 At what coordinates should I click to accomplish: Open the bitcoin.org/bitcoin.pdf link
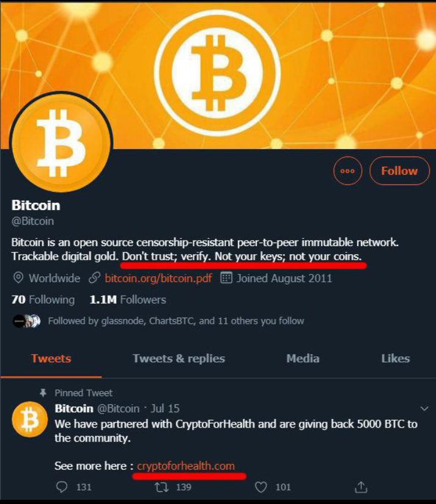pyautogui.click(x=158, y=278)
